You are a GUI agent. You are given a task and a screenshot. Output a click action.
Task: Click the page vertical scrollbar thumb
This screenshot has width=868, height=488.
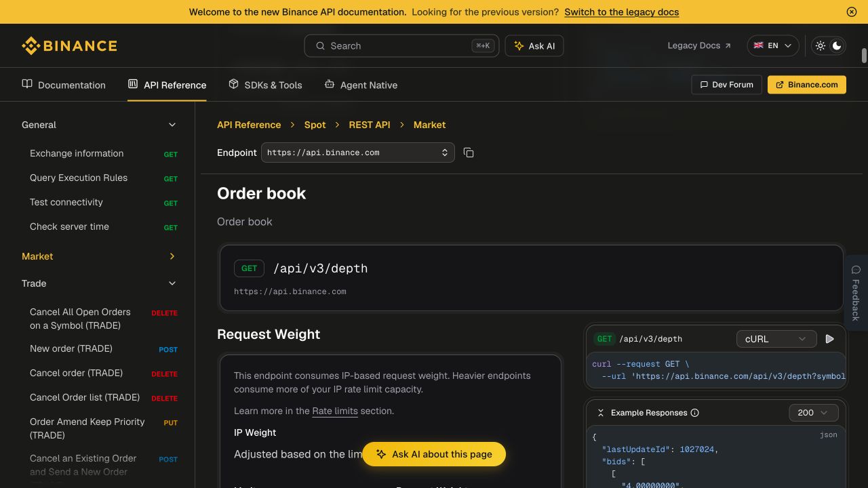(x=864, y=56)
